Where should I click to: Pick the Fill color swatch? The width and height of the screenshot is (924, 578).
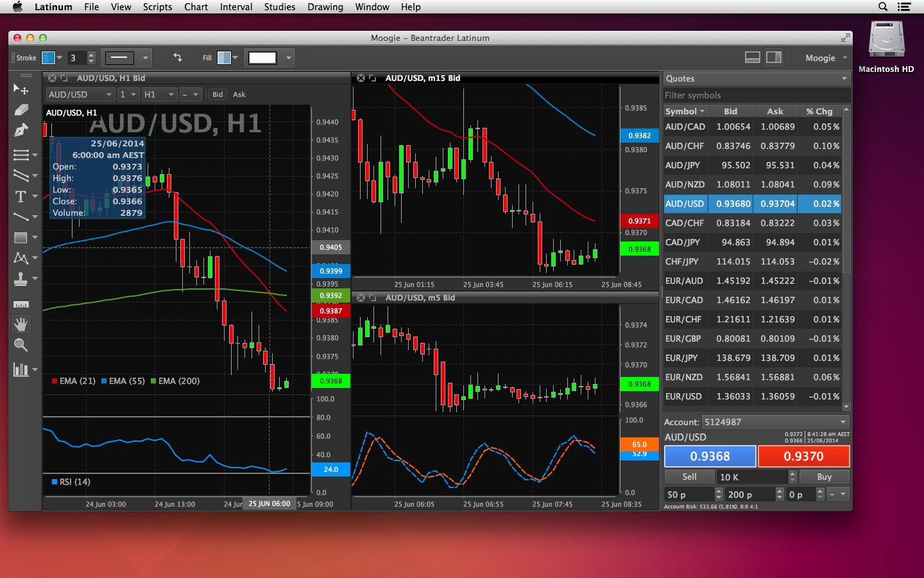tap(224, 58)
